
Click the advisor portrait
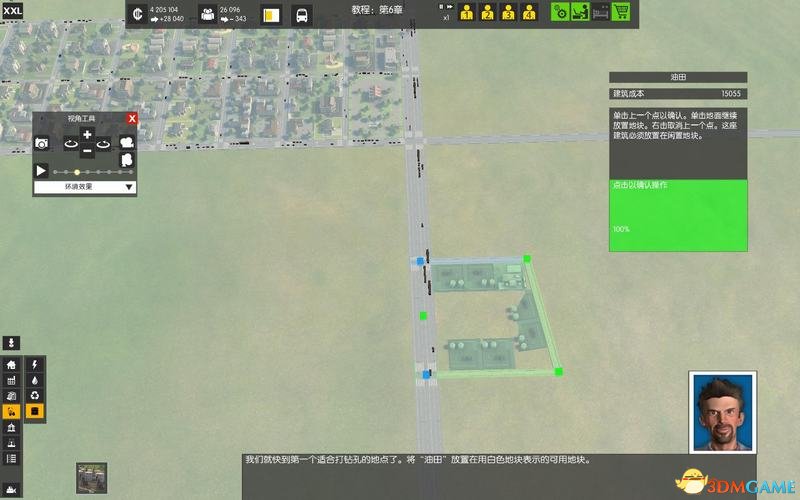pos(722,412)
